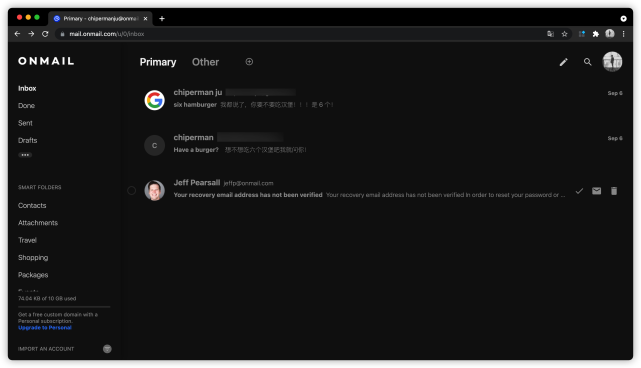Open the Google avatar of chiperman ju email

[x=155, y=100]
